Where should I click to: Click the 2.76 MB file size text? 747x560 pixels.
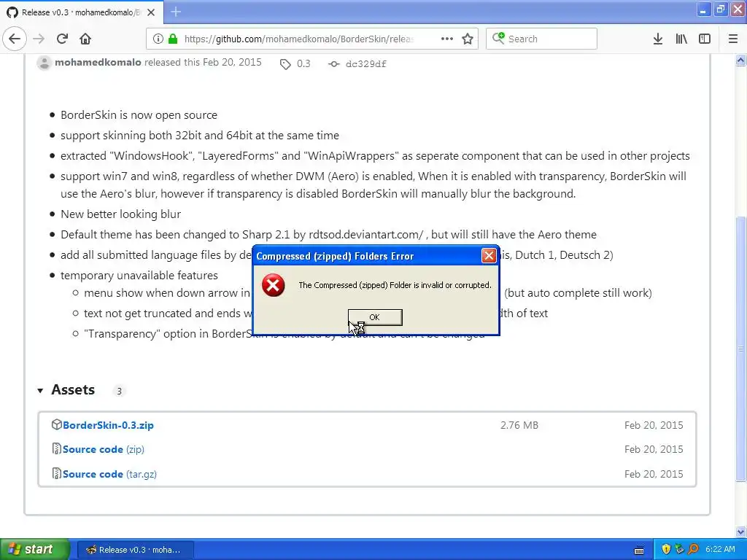pyautogui.click(x=519, y=425)
